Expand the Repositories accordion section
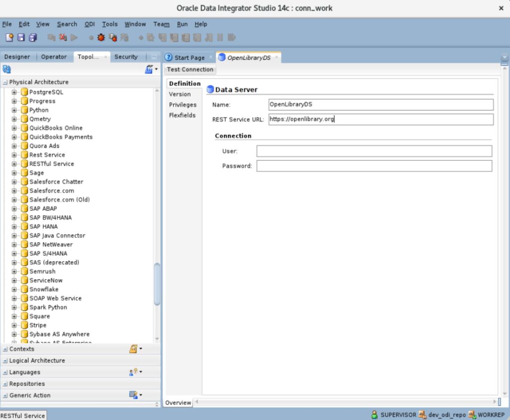 tap(5, 384)
